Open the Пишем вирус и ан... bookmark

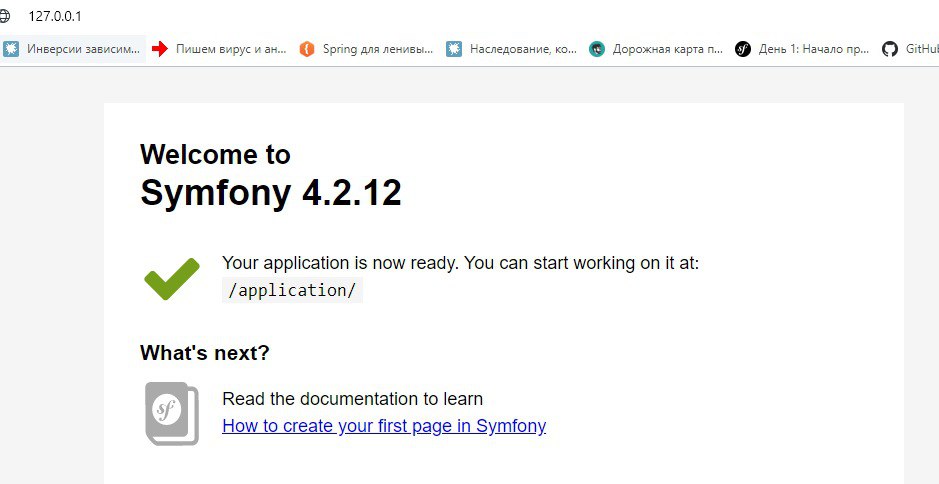click(x=220, y=49)
